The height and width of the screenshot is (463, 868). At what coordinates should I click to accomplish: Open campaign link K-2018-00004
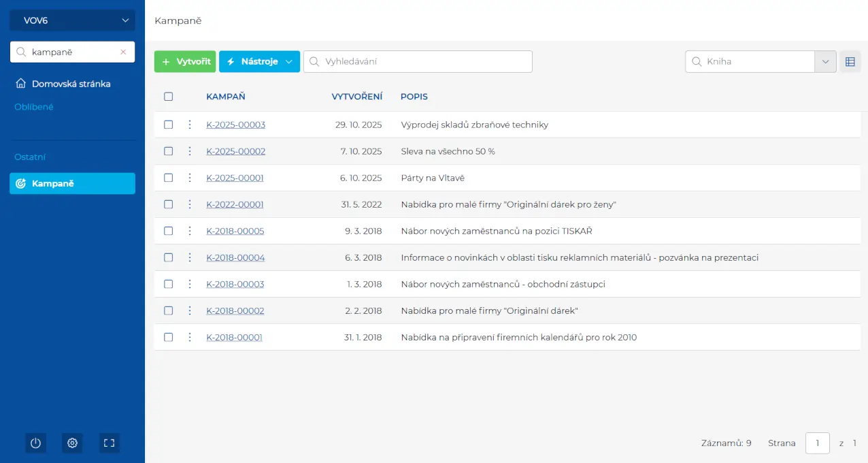pyautogui.click(x=235, y=257)
